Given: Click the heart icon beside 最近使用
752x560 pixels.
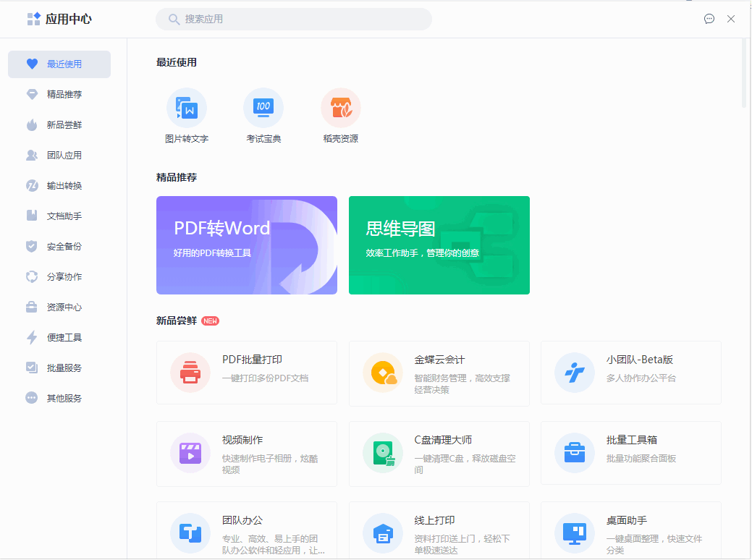Looking at the screenshot, I should [32, 64].
